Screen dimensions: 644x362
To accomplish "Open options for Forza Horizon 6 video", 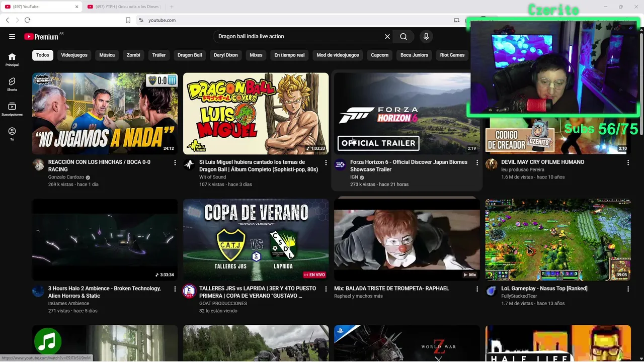I will point(477,162).
